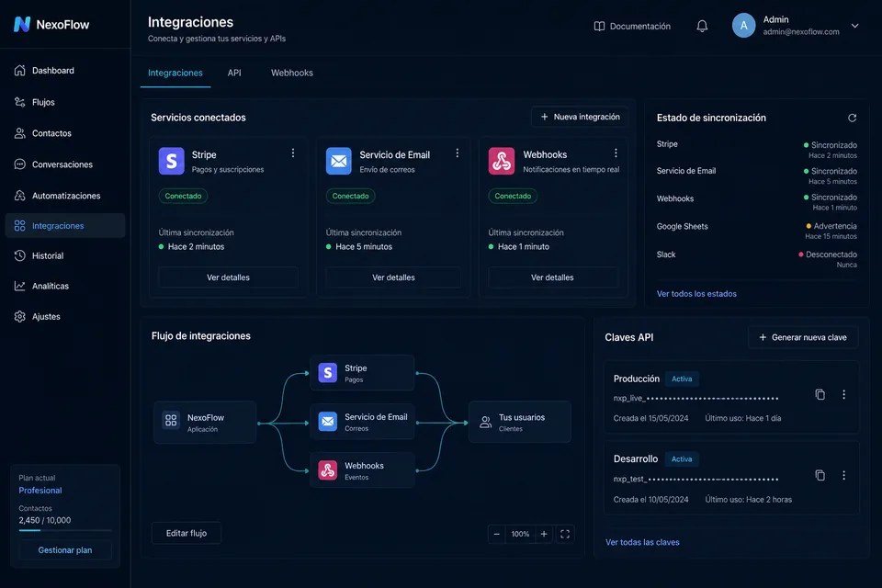Image resolution: width=882 pixels, height=588 pixels.
Task: Click Generar nueva clave button
Action: pyautogui.click(x=803, y=337)
